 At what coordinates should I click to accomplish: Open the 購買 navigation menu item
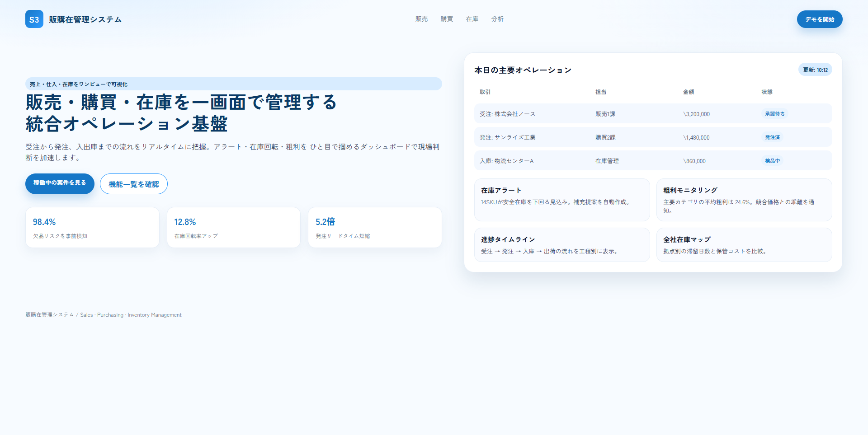[x=447, y=19]
